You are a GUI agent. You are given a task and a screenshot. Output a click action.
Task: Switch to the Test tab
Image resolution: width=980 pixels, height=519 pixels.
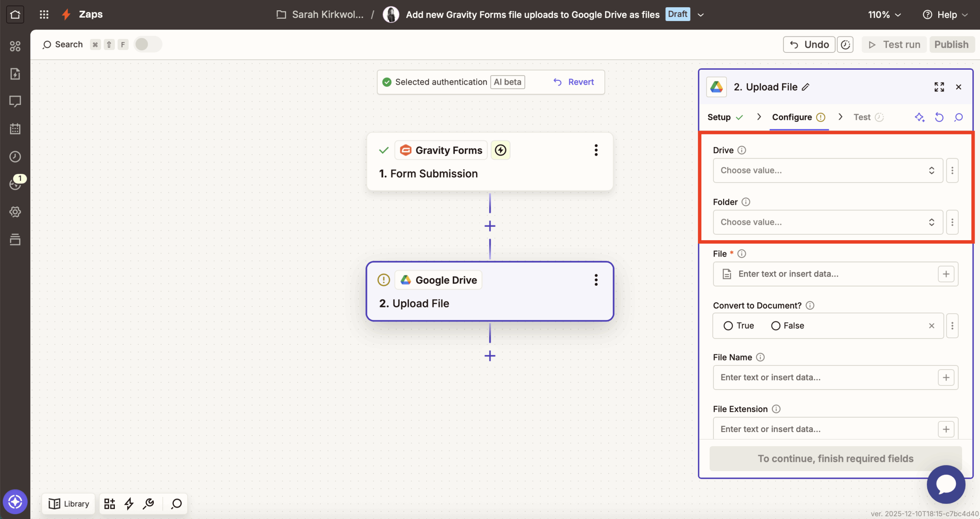pyautogui.click(x=861, y=117)
